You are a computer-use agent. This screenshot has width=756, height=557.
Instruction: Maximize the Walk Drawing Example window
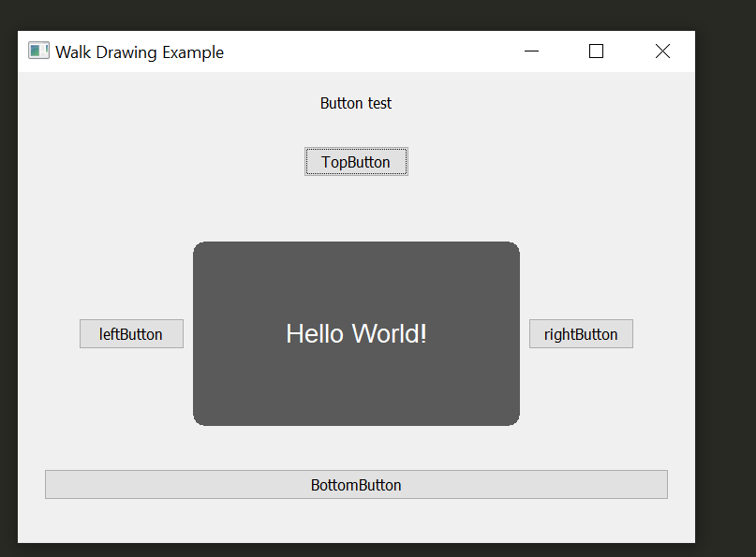tap(597, 51)
